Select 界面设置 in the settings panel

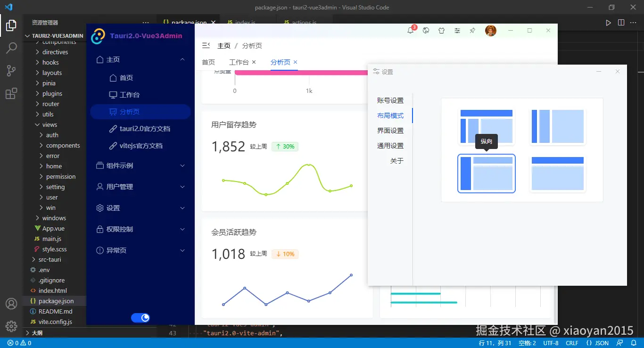(x=390, y=130)
